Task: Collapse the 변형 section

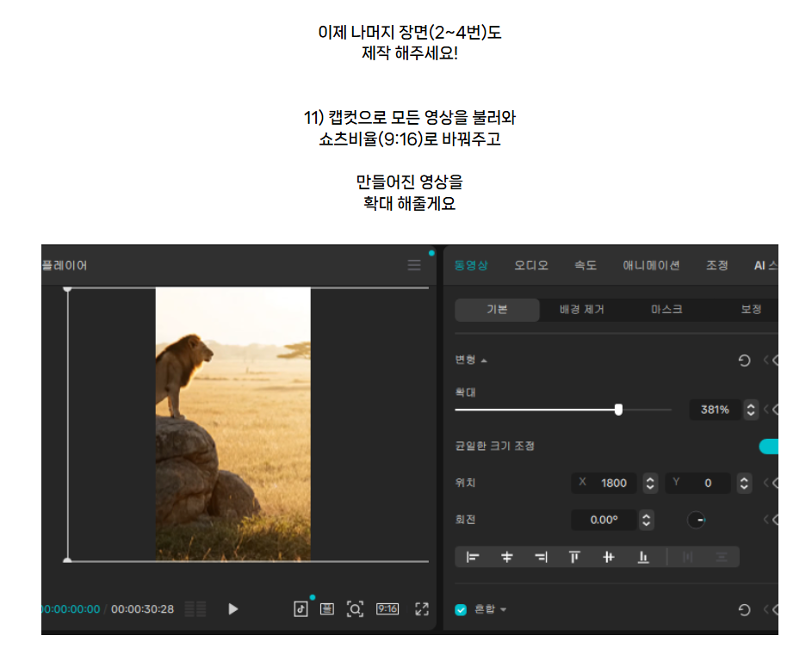Action: coord(484,360)
